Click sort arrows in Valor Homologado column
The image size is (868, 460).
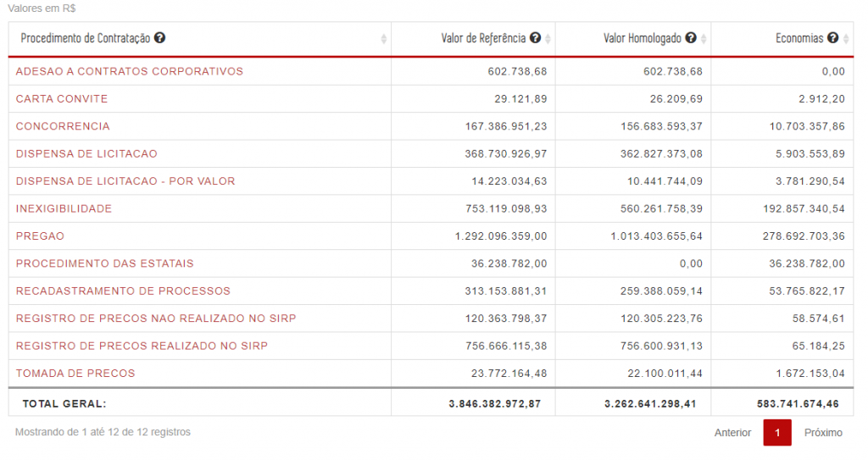704,39
